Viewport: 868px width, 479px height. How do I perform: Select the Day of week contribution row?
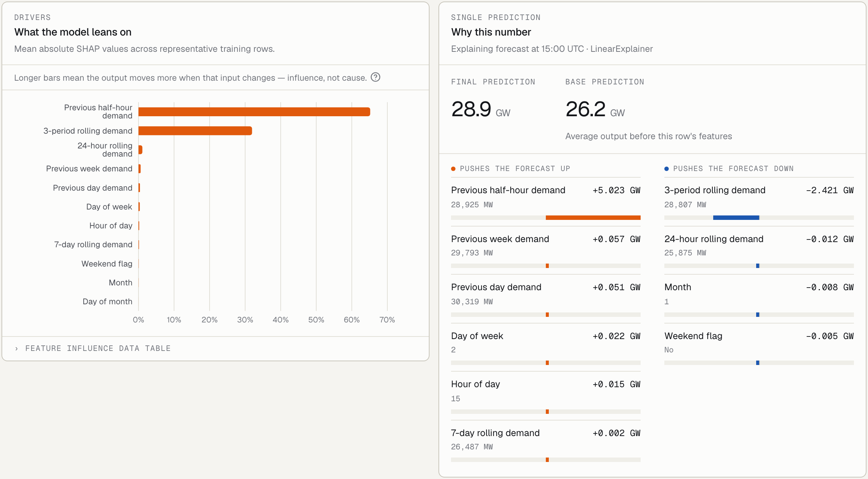546,348
